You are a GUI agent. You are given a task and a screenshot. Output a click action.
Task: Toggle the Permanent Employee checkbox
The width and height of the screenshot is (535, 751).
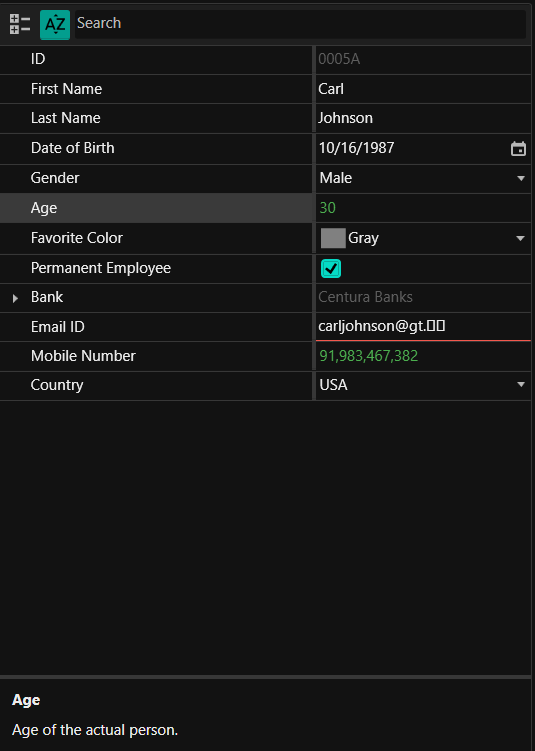pyautogui.click(x=331, y=269)
